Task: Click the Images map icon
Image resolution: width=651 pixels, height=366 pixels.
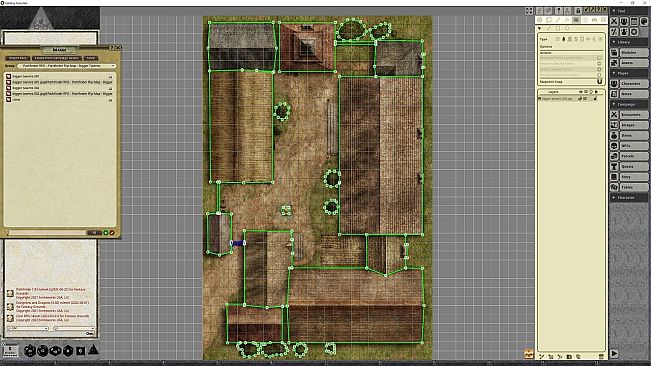Action: [614, 125]
